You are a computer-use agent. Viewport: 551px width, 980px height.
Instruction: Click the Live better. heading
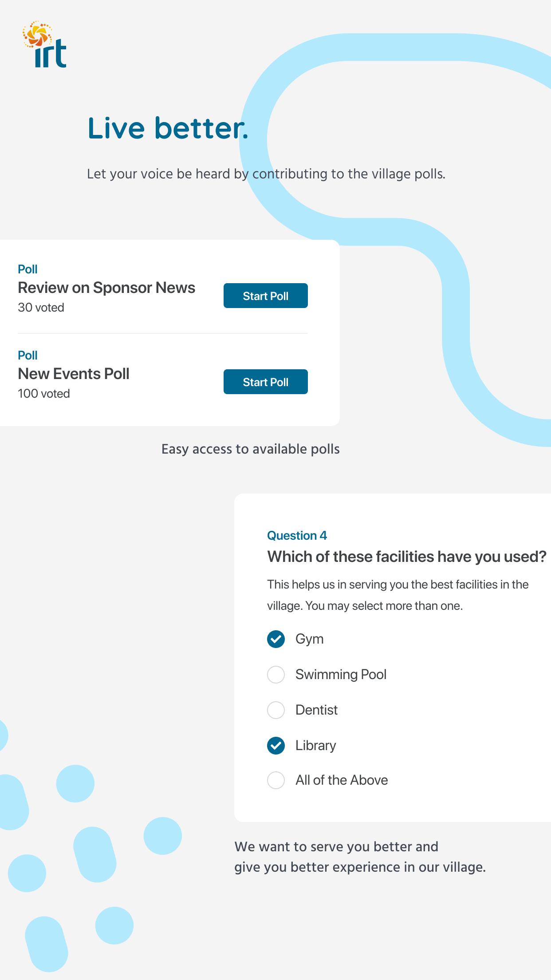(x=168, y=128)
